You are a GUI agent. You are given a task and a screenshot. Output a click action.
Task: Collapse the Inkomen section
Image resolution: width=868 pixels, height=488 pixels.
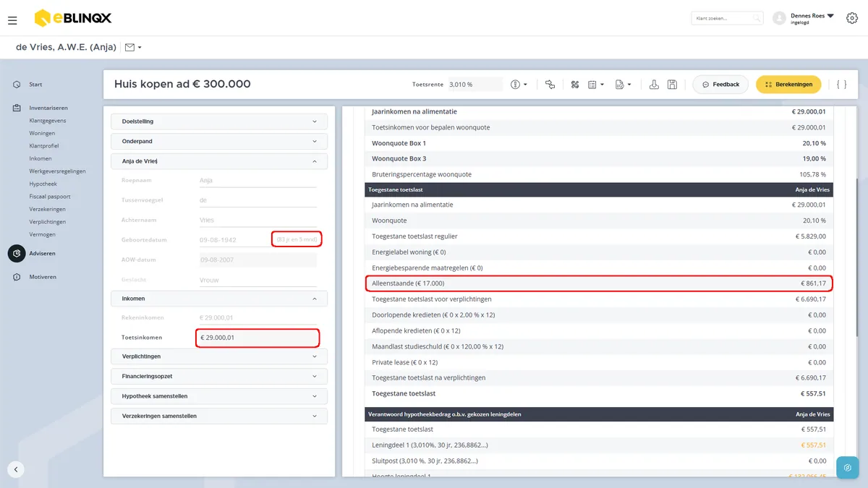click(219, 299)
